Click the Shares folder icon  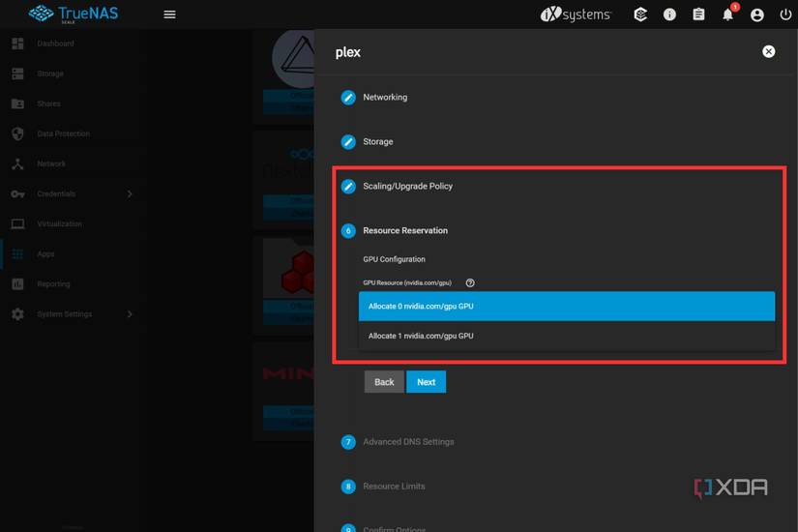tap(17, 103)
